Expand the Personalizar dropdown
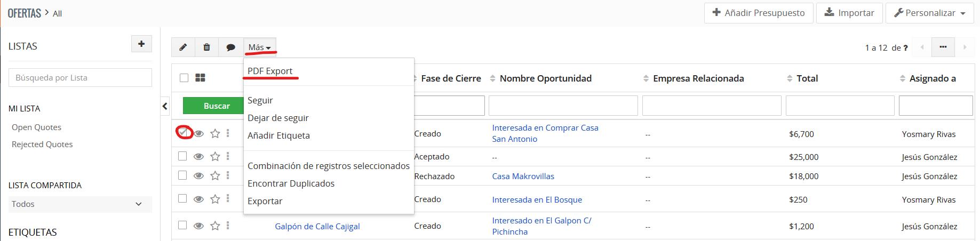This screenshot has height=241, width=980. click(x=930, y=13)
